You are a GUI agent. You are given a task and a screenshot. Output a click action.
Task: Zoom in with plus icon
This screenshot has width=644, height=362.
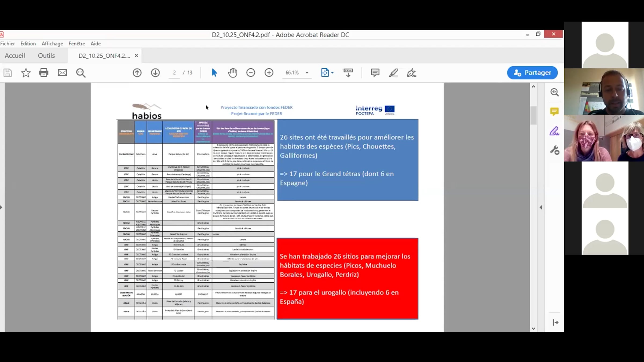click(269, 73)
